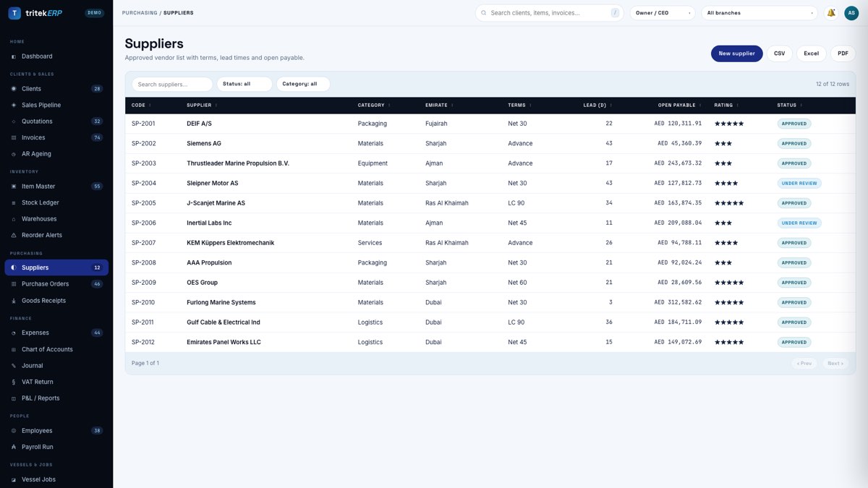
Task: Click supplier Emirates Panel Works LLC
Action: coord(224,343)
